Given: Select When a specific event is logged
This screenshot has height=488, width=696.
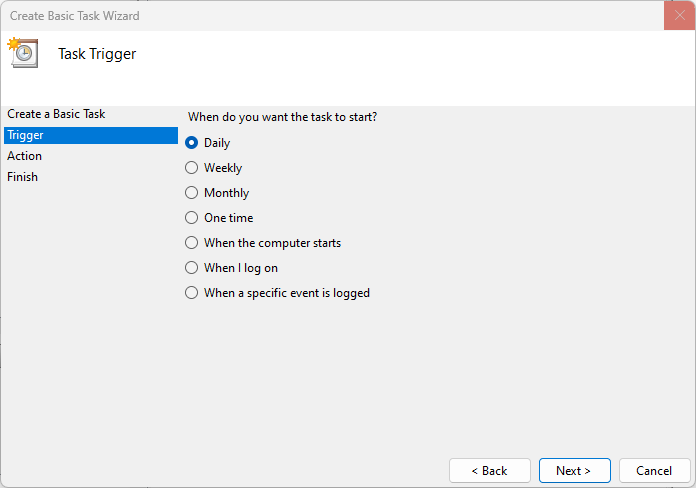Looking at the screenshot, I should pyautogui.click(x=192, y=293).
